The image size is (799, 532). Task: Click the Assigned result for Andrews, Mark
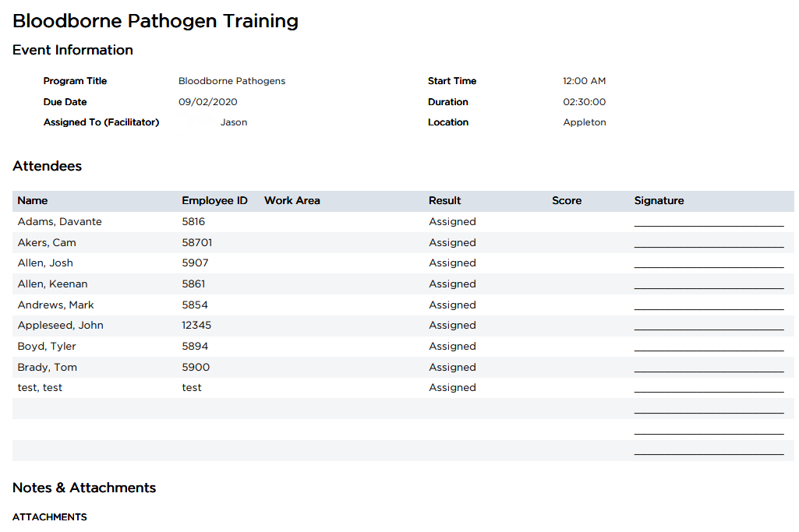click(452, 305)
